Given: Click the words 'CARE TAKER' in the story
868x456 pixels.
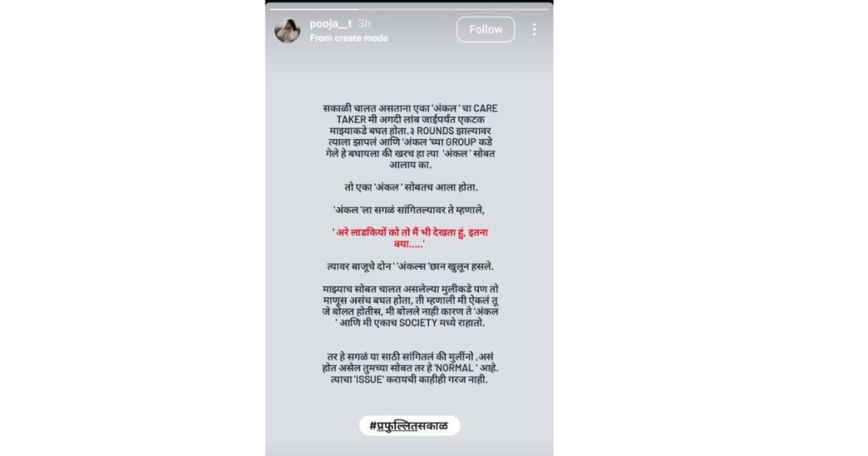Looking at the screenshot, I should (x=417, y=114).
